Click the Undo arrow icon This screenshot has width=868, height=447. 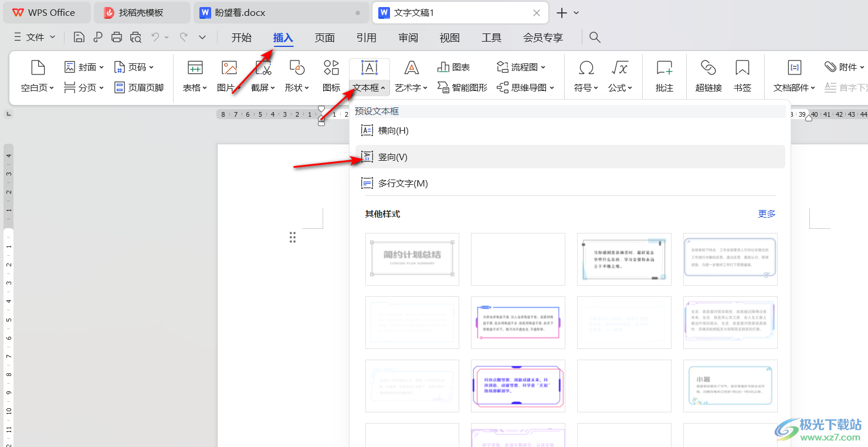[x=155, y=38]
